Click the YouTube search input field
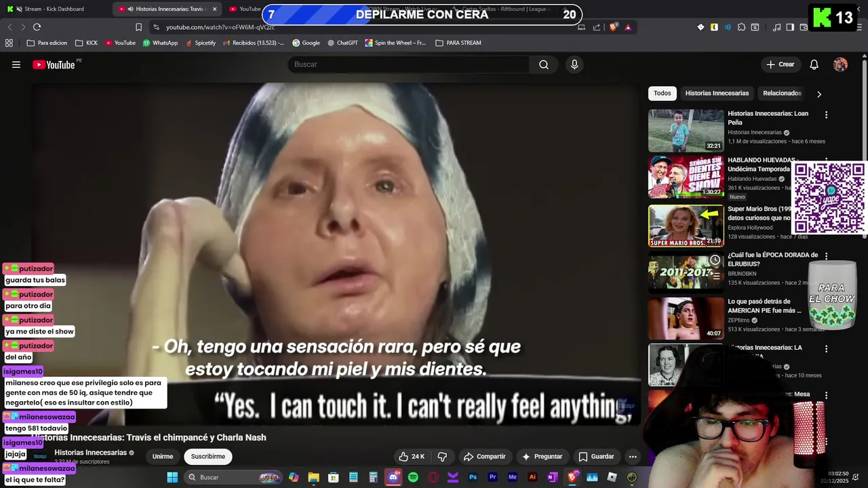Image resolution: width=868 pixels, height=488 pixels. coord(408,64)
